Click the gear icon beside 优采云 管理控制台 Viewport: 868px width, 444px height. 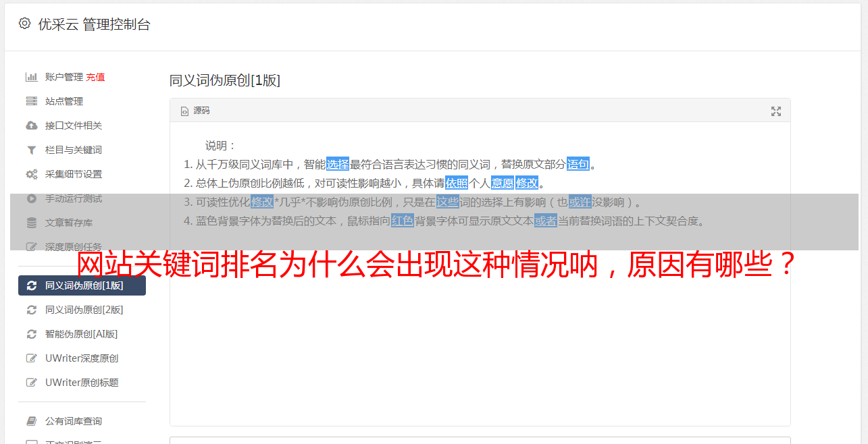coord(25,24)
